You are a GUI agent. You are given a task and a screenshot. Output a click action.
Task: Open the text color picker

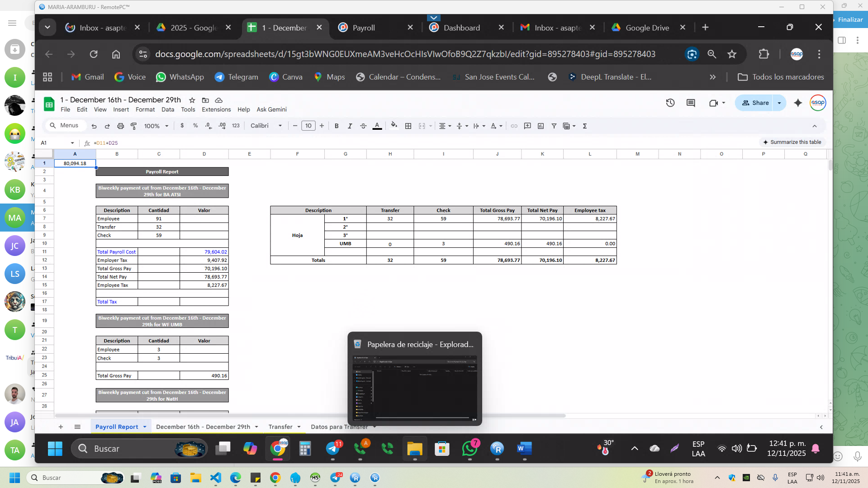[377, 126]
